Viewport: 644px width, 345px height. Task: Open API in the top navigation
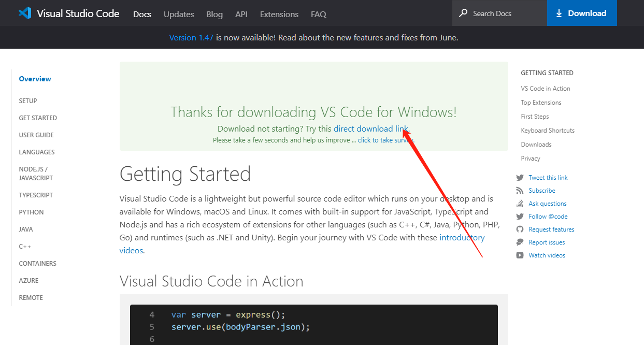(x=241, y=14)
